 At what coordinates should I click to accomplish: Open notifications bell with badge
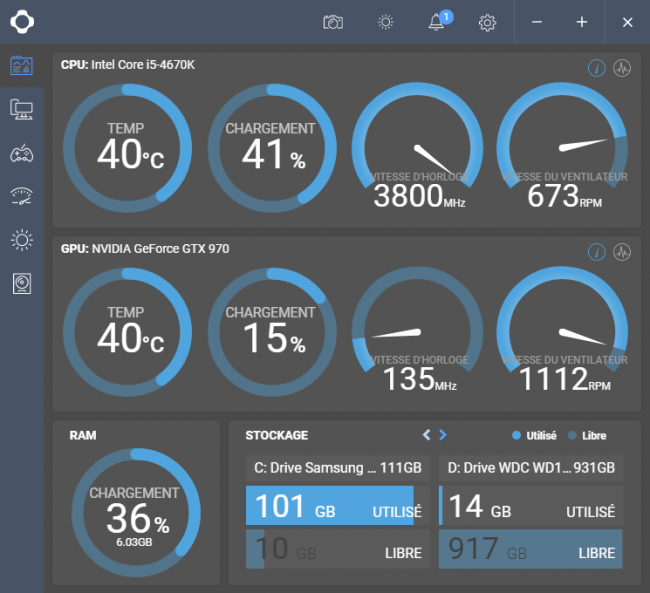click(x=439, y=21)
